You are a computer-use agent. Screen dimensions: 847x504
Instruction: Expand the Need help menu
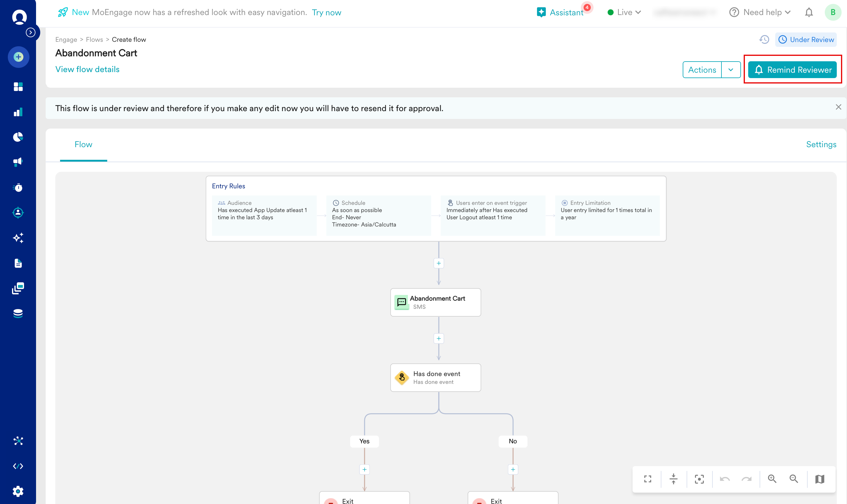point(760,13)
